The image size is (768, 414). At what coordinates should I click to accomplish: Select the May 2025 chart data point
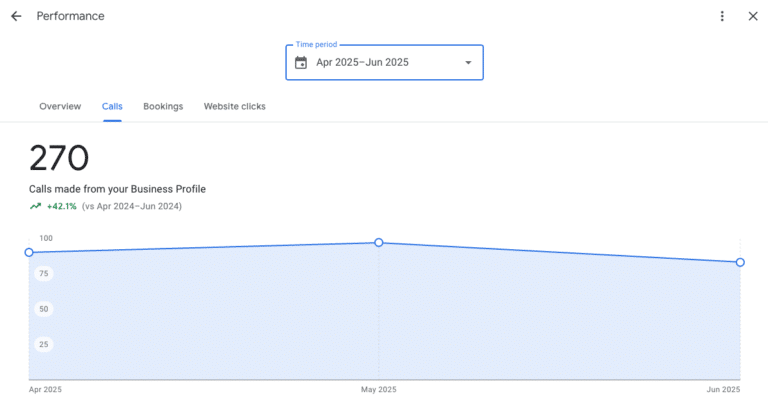379,243
